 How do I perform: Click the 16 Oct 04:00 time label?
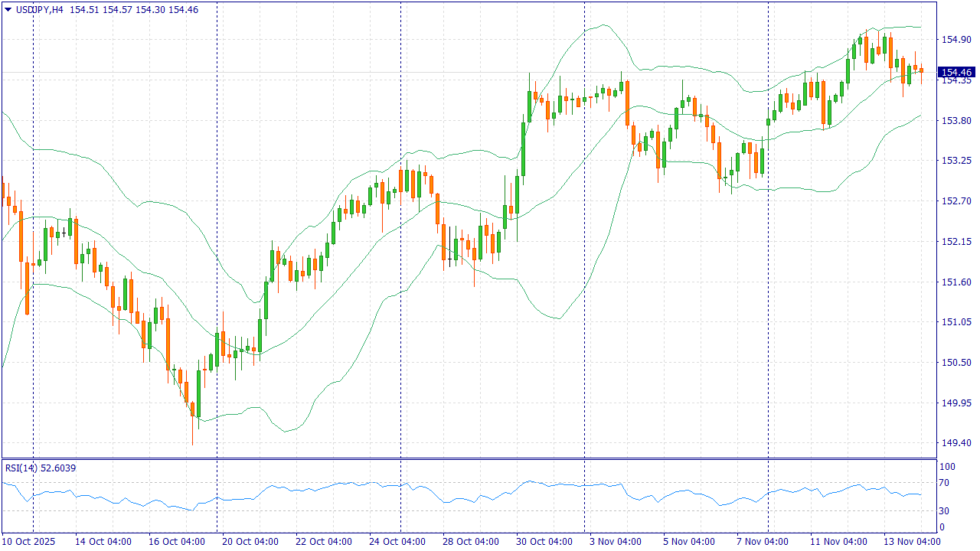point(177,541)
